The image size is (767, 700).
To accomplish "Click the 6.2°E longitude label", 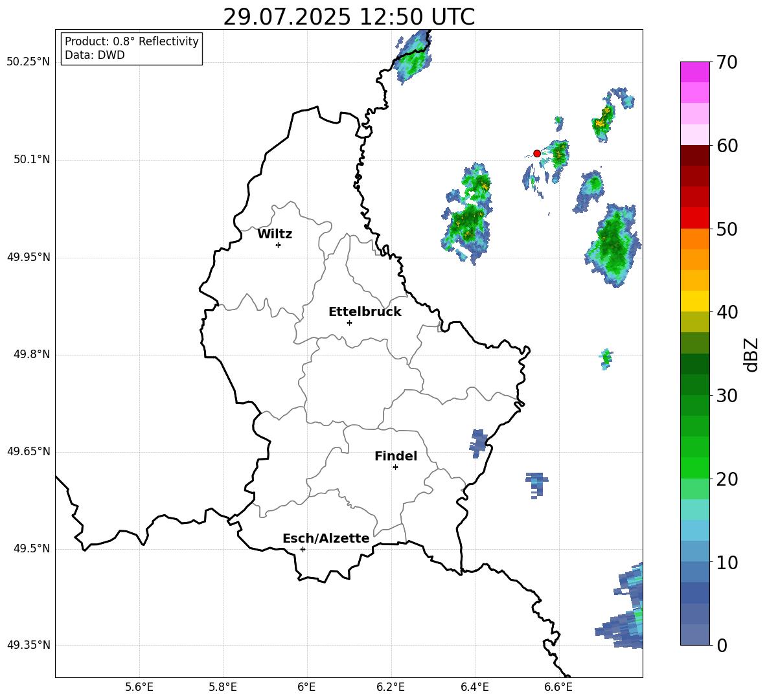I will point(391,687).
